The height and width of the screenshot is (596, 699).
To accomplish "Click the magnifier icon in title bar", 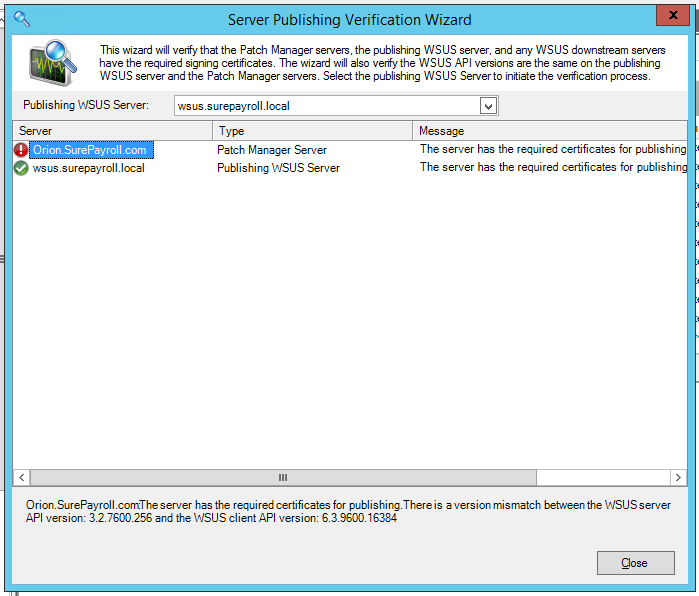I will pos(21,19).
